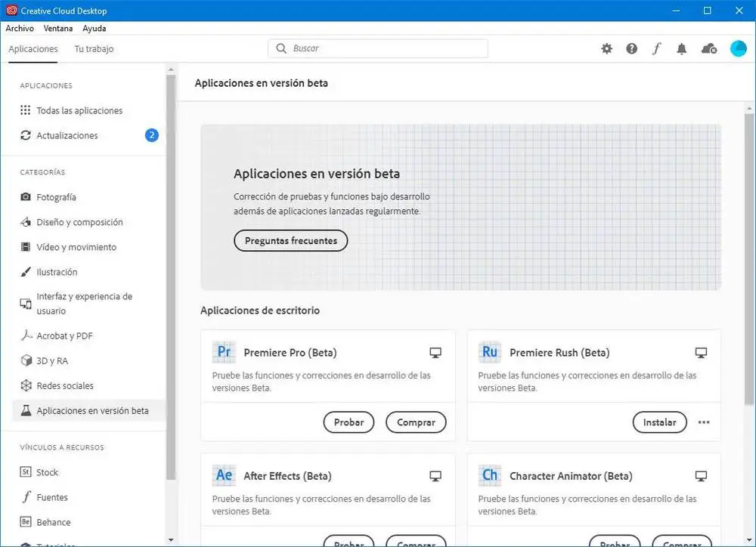Open the Ayuda menu
The height and width of the screenshot is (547, 756).
click(x=94, y=29)
